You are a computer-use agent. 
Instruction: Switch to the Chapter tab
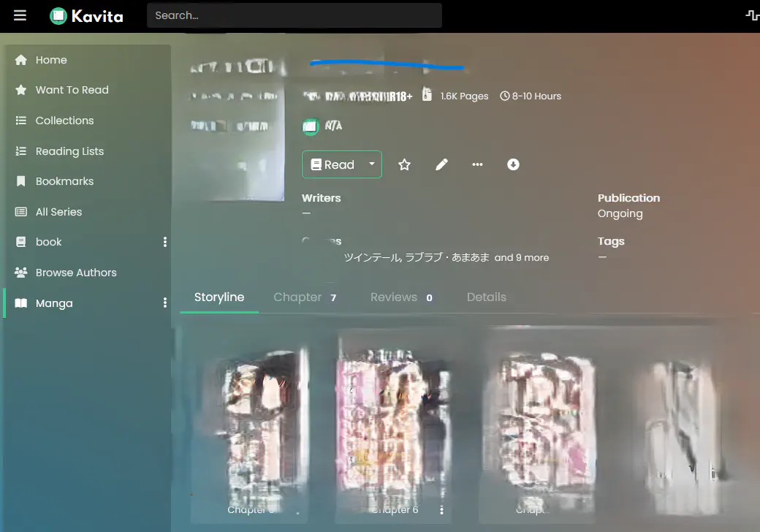click(x=304, y=297)
